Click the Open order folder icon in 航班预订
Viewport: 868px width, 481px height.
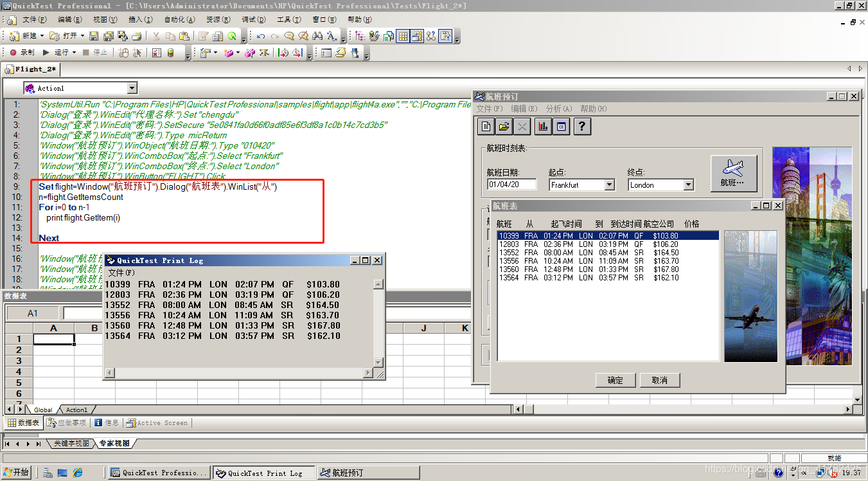pos(504,127)
